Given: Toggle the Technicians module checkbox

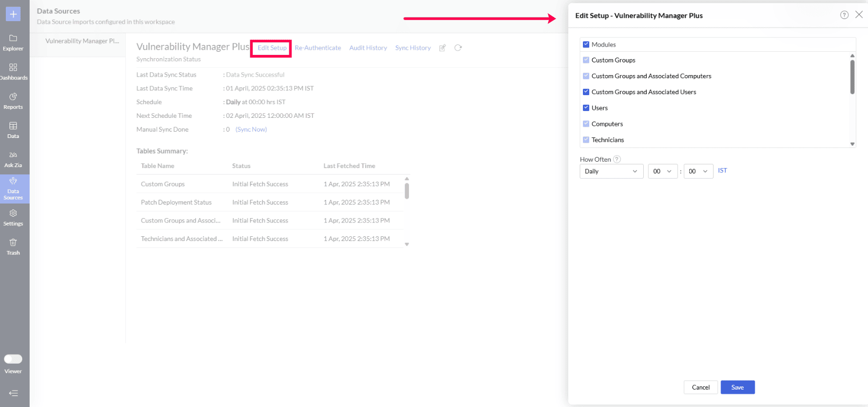Looking at the screenshot, I should pyautogui.click(x=586, y=140).
